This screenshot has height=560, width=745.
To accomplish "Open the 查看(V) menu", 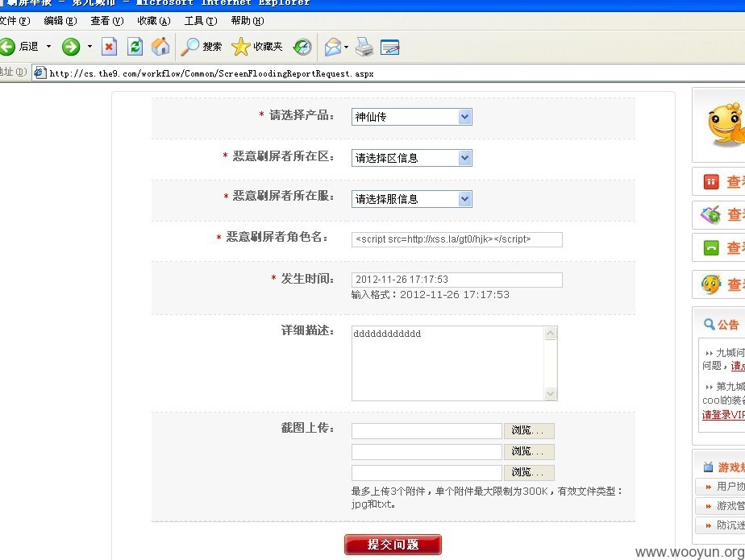I will coord(107,21).
